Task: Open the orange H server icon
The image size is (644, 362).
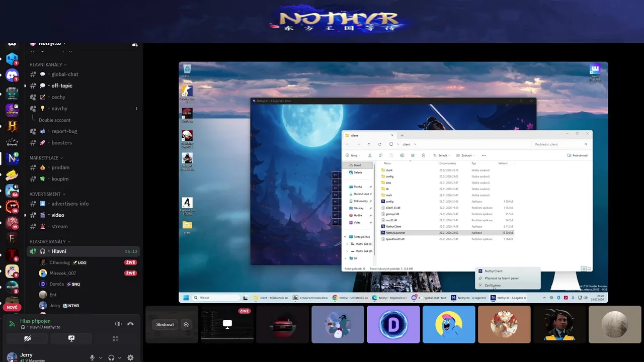Action: (x=12, y=126)
